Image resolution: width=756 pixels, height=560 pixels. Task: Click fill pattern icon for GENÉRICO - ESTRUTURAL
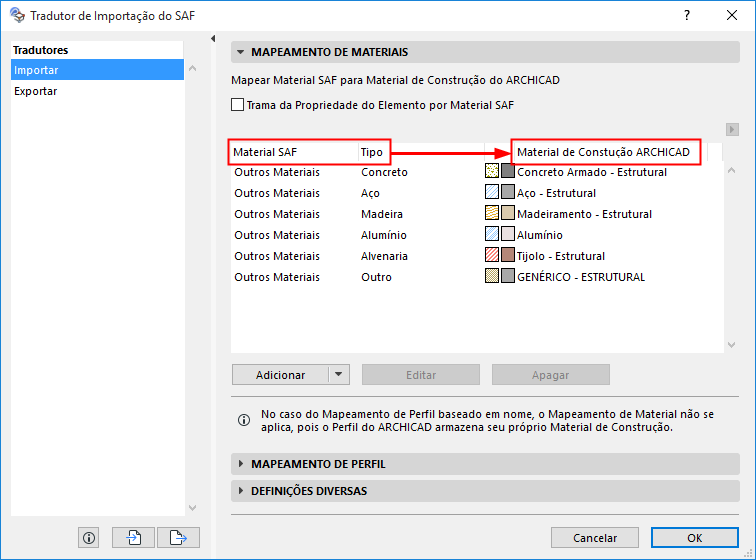492,276
